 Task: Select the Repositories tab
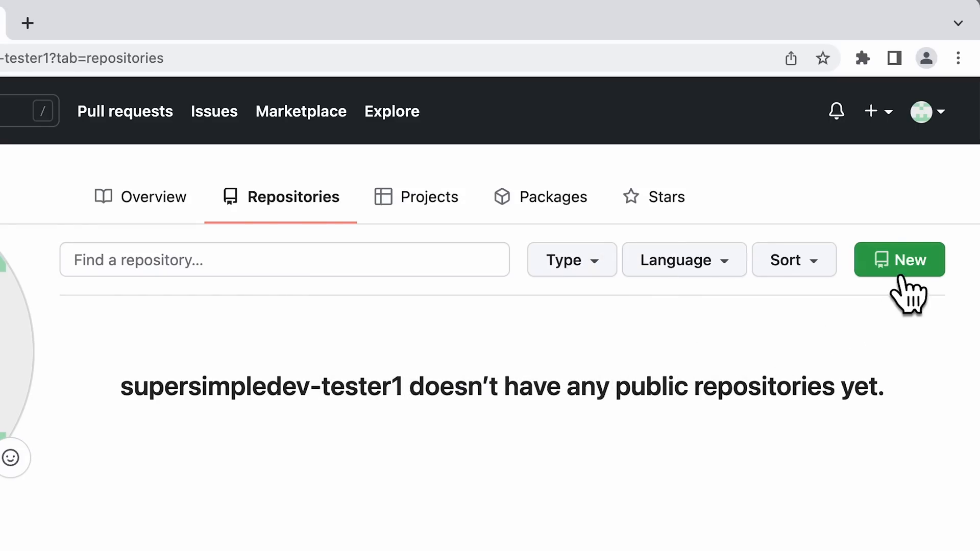coord(281,196)
